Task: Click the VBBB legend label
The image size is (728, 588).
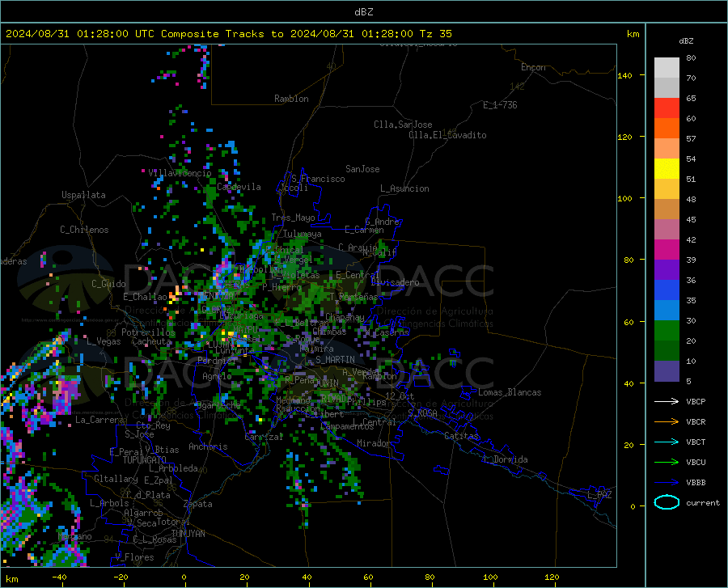Action: [x=696, y=483]
